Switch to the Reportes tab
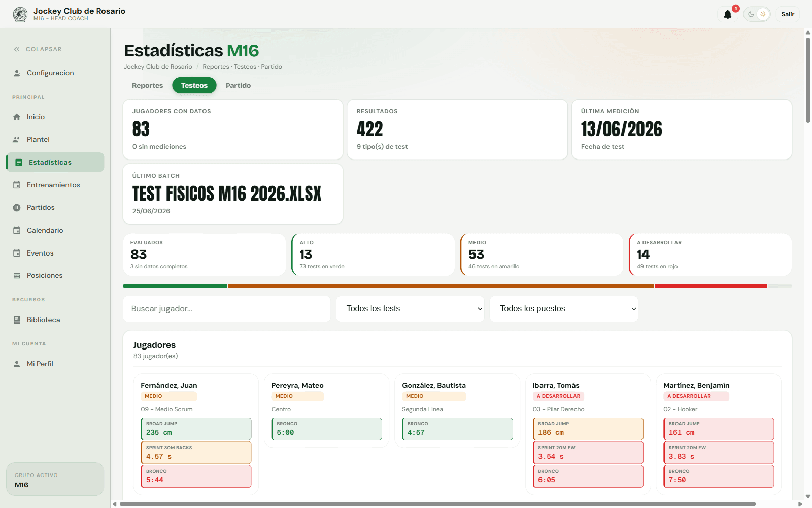 148,85
